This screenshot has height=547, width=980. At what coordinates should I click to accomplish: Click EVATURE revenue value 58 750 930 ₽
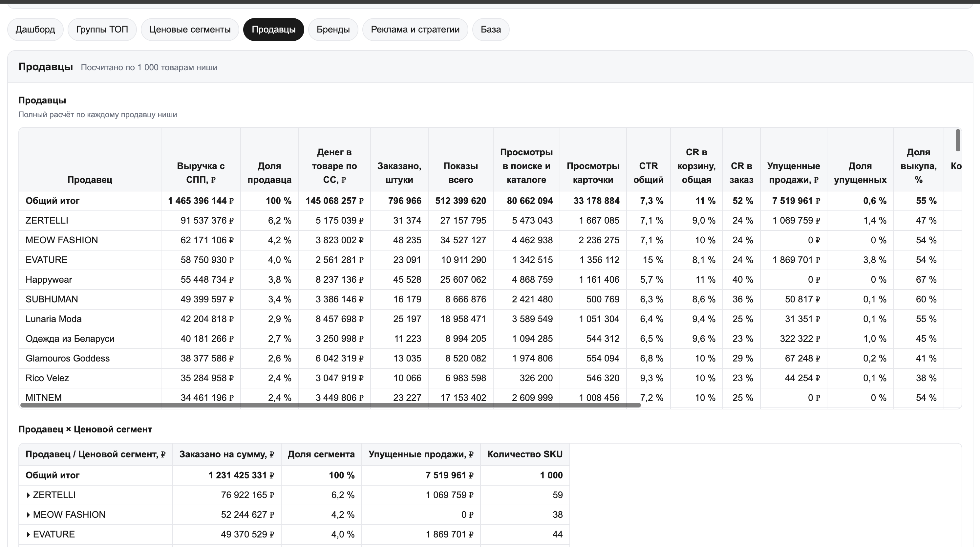tap(207, 260)
